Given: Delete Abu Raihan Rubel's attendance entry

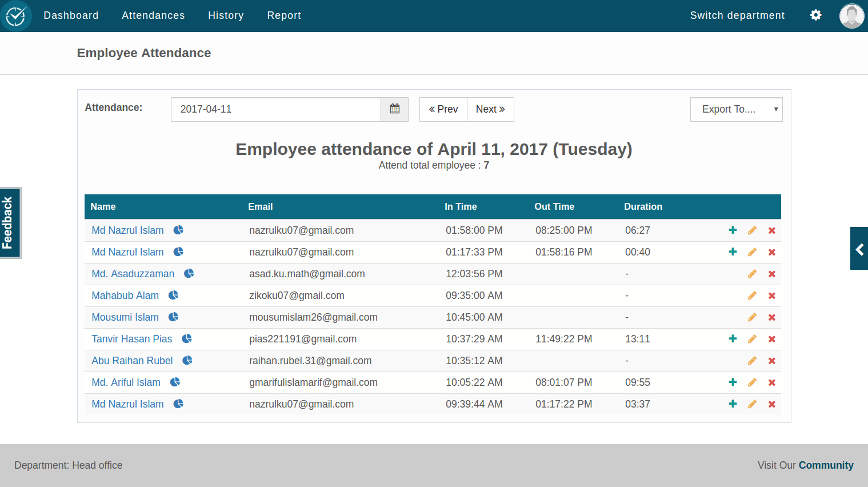Looking at the screenshot, I should pyautogui.click(x=771, y=360).
